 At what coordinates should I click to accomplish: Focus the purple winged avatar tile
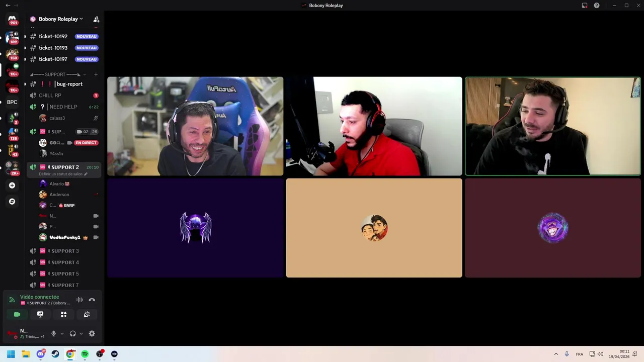point(195,228)
